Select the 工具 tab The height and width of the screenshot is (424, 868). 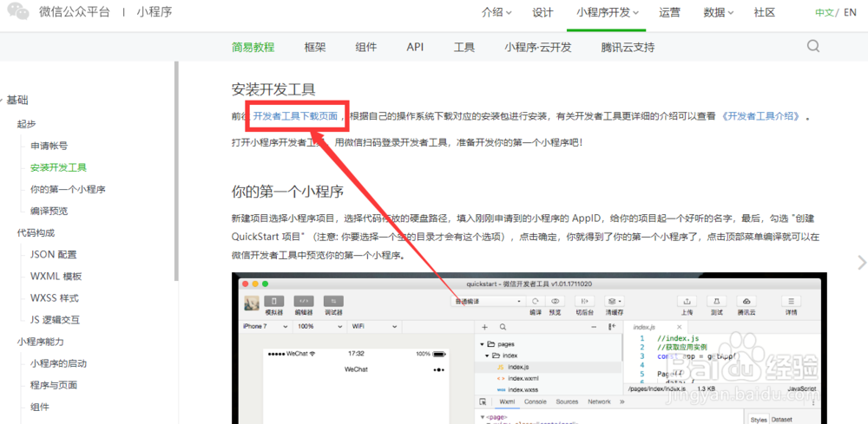pos(464,47)
